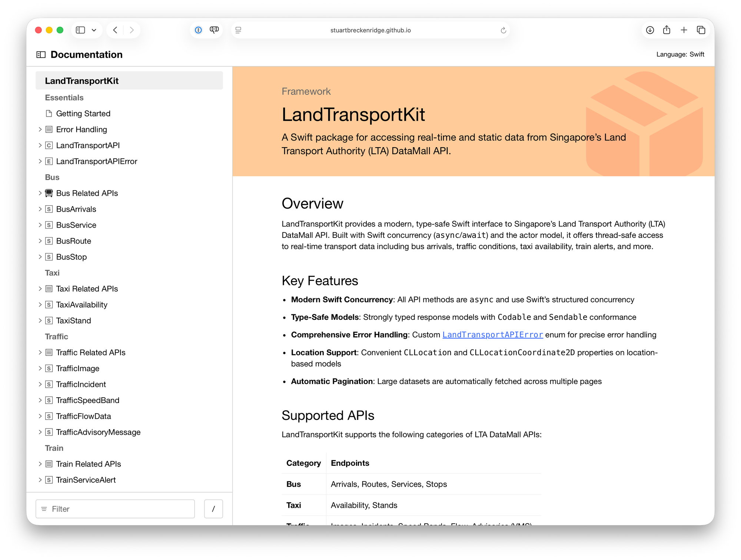The image size is (741, 560).
Task: Click the reload page icon
Action: click(503, 30)
